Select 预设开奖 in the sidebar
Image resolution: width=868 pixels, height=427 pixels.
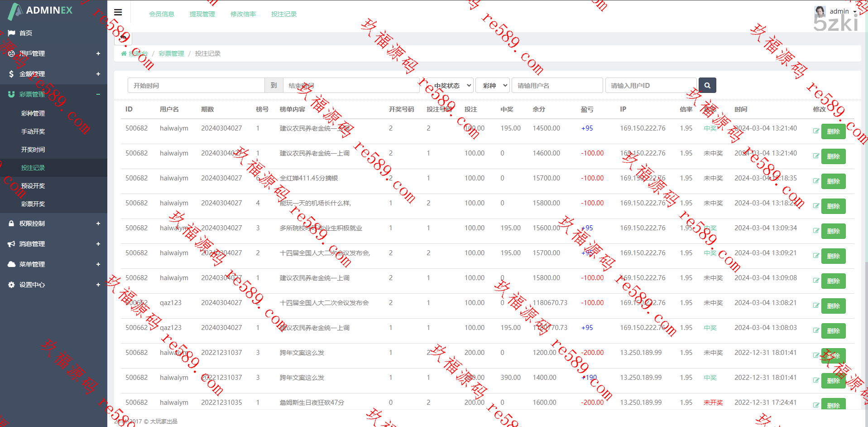pos(33,186)
